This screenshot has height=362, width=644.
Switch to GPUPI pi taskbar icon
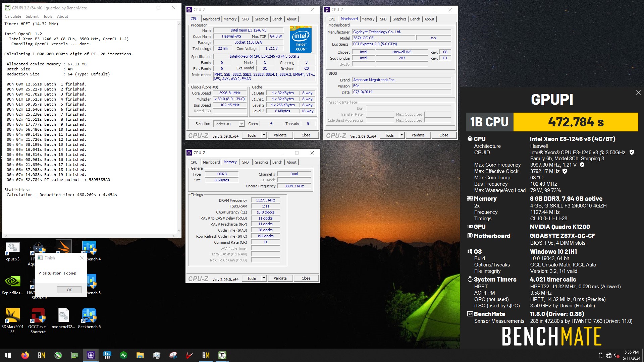222,355
